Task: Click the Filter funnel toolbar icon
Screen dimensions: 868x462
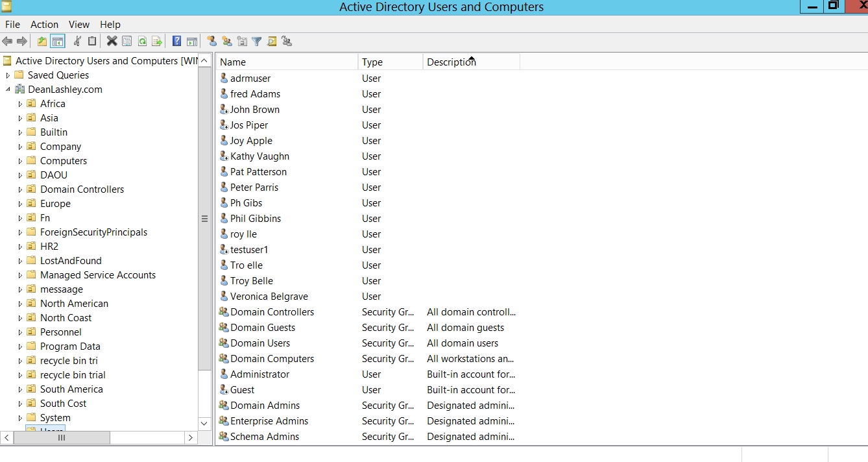Action: point(257,42)
